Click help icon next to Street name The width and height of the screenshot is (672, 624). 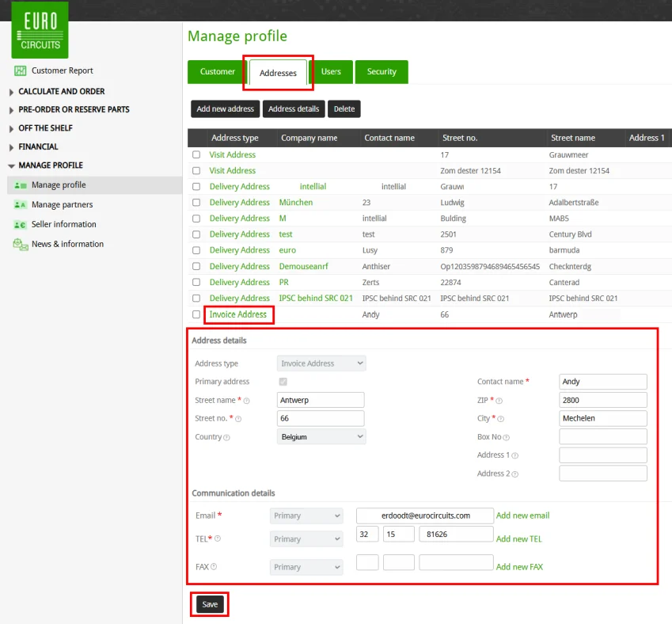coord(246,401)
